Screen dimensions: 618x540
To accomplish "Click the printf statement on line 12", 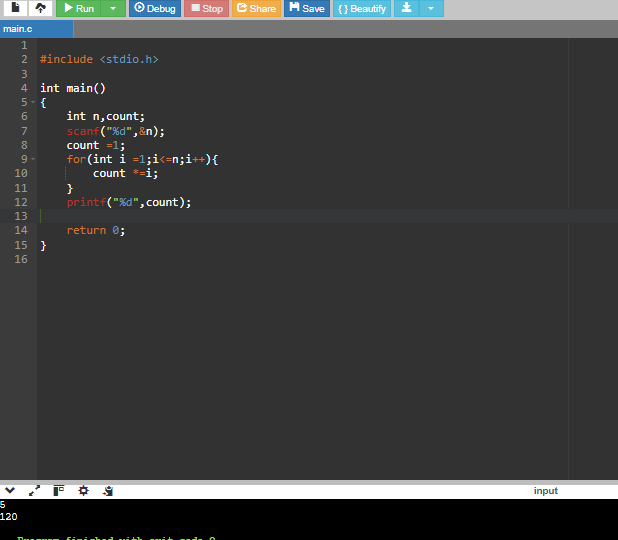I will [129, 202].
